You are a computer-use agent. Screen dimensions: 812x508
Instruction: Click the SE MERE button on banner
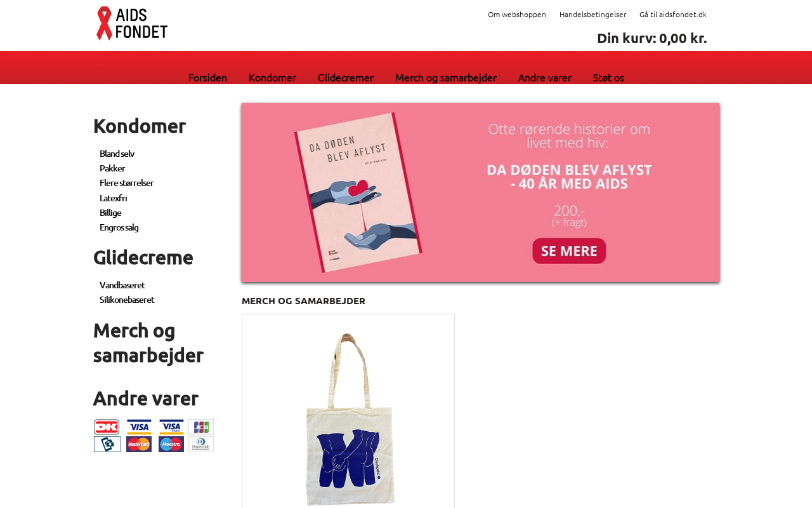569,251
